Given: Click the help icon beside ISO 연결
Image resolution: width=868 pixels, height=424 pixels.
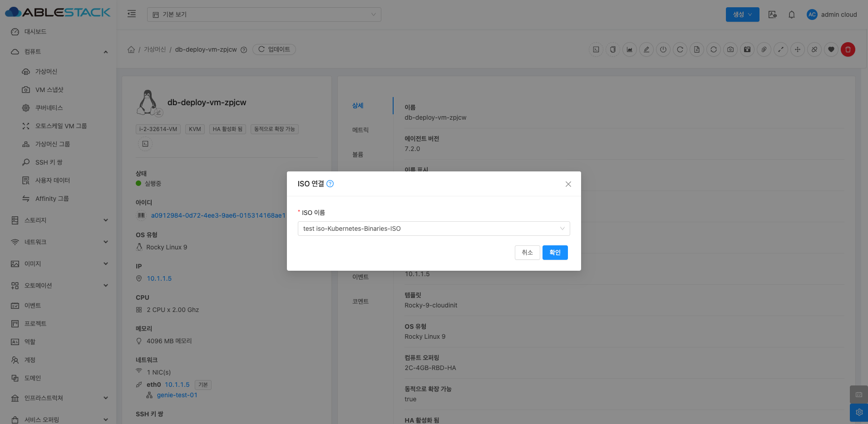Looking at the screenshot, I should [330, 184].
